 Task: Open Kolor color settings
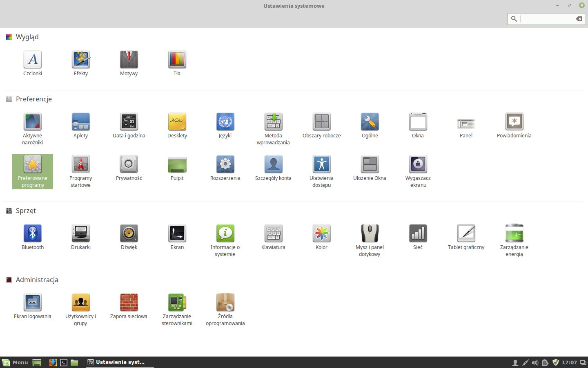click(322, 237)
